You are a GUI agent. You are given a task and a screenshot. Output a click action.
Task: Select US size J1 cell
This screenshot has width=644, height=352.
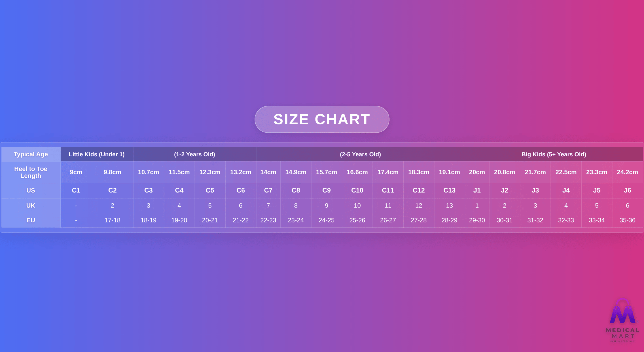[477, 191]
